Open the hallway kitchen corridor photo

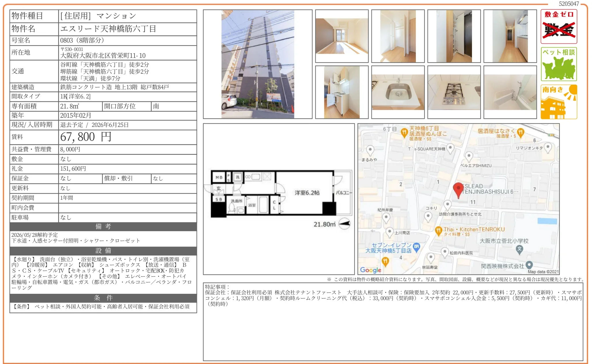pyautogui.click(x=510, y=36)
